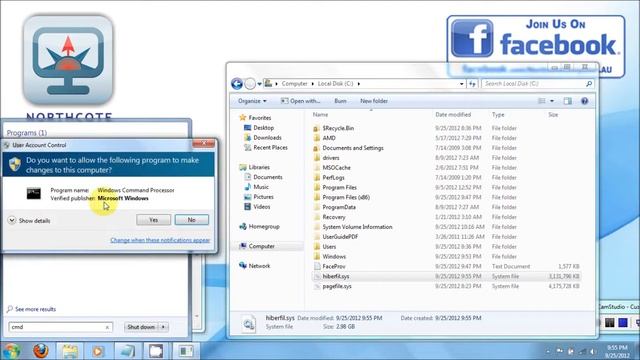Image resolution: width=640 pixels, height=360 pixels.
Task: Launch Firefox from the taskbar
Action: pos(41,351)
